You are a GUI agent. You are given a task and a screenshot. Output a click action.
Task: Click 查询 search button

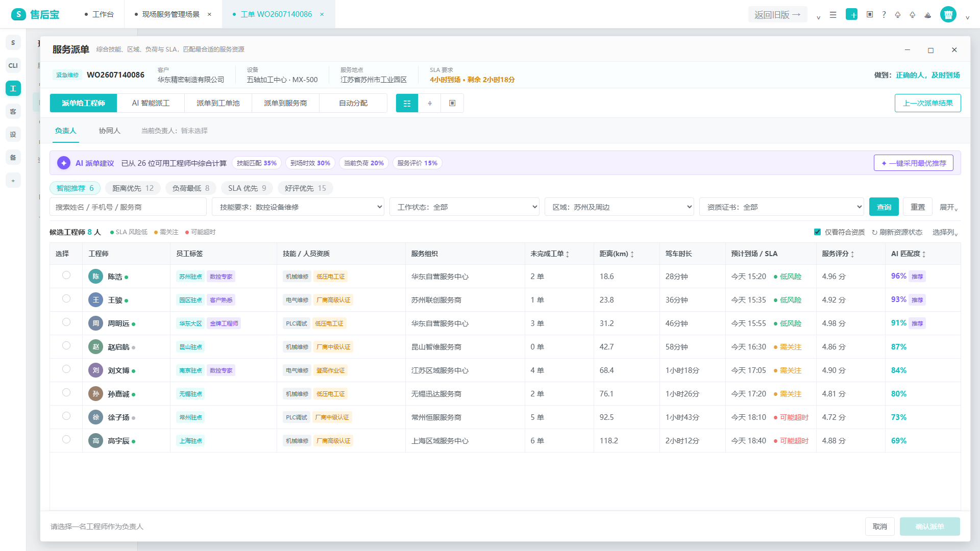(x=884, y=207)
